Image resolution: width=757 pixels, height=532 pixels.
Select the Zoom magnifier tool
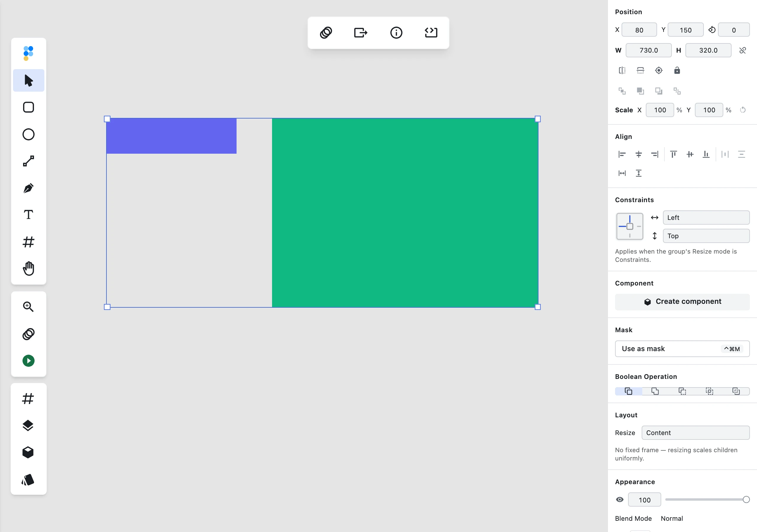pyautogui.click(x=29, y=307)
